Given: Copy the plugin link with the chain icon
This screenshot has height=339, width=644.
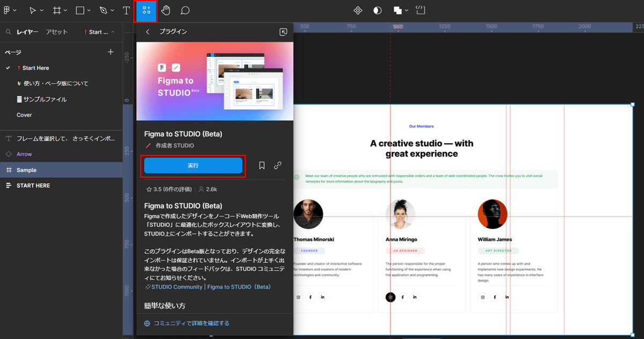Looking at the screenshot, I should click(x=277, y=166).
